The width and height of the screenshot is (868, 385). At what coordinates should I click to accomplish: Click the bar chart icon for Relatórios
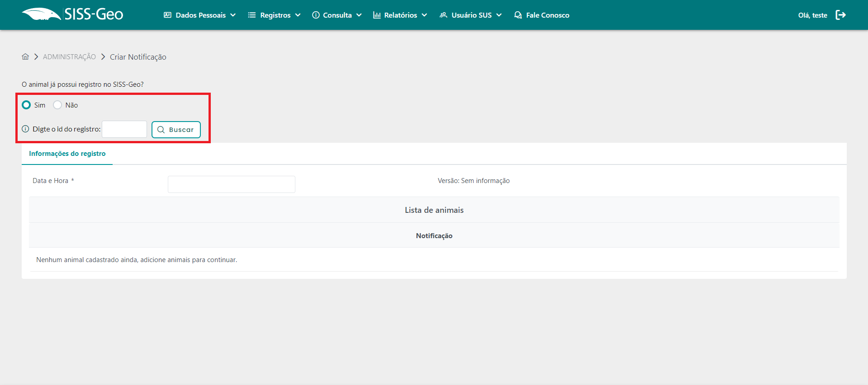376,15
